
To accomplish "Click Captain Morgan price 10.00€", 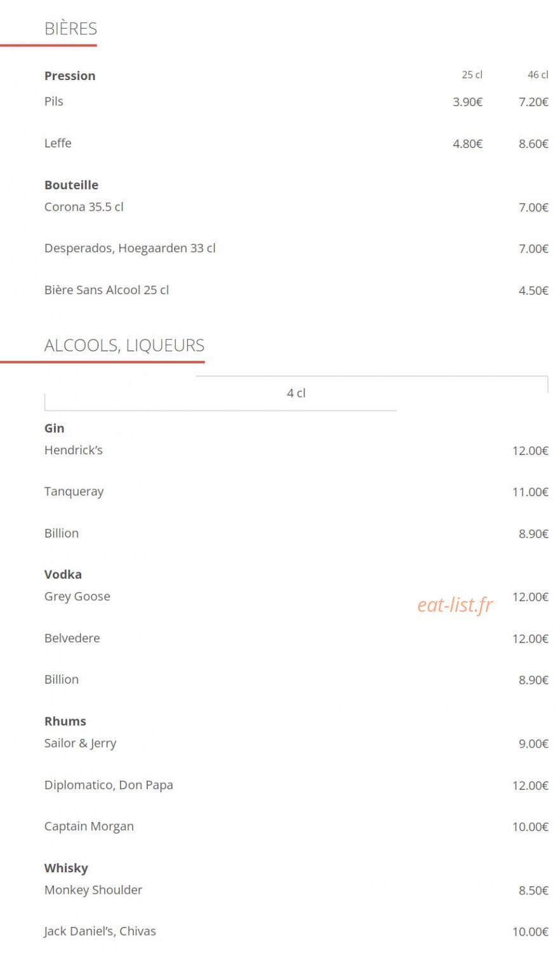I will (530, 827).
